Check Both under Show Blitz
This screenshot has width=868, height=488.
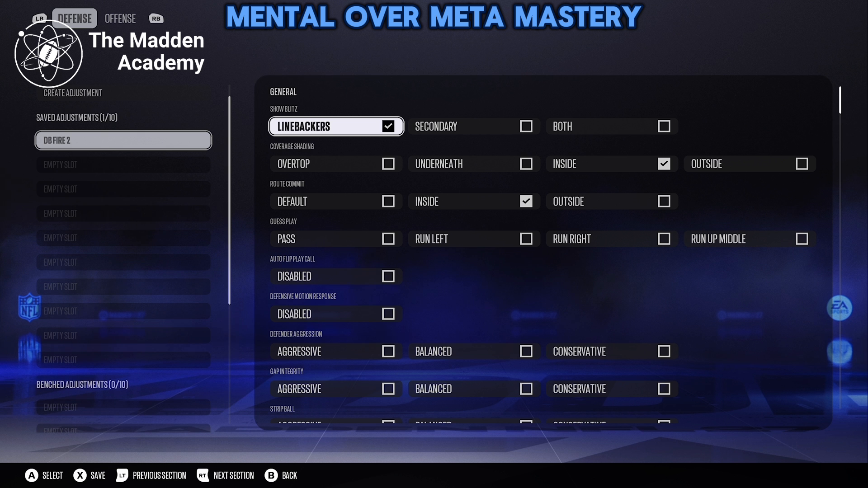612,127
